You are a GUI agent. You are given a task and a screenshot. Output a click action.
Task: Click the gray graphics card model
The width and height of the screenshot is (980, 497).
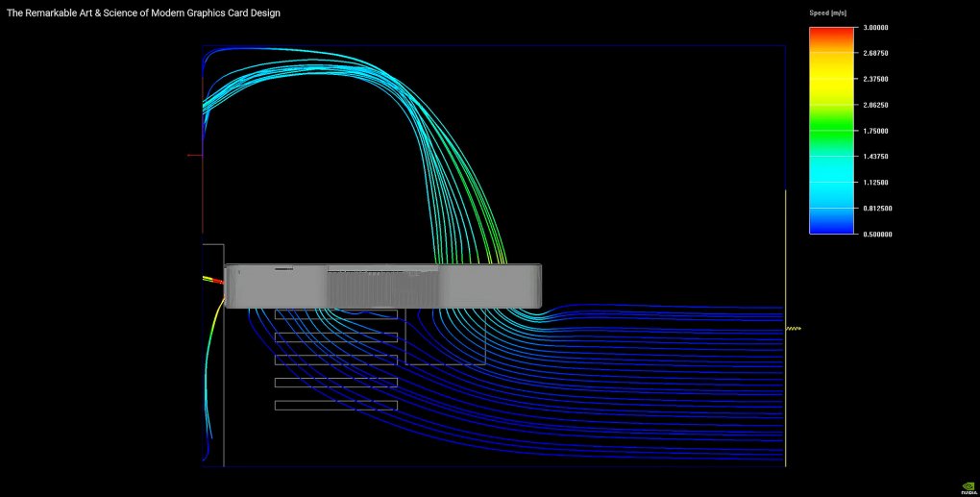(382, 286)
